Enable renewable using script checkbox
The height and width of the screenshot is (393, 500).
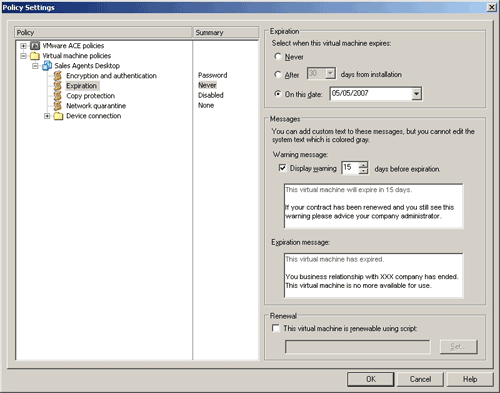[276, 328]
